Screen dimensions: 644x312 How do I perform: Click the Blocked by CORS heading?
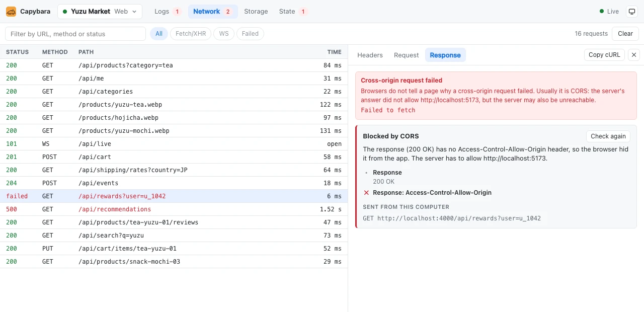tap(391, 136)
